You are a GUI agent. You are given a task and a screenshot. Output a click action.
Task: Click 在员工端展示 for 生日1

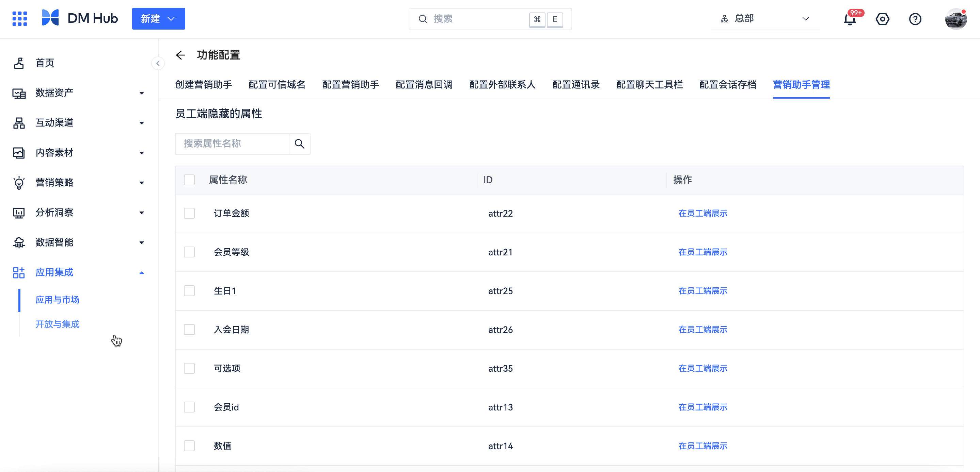[702, 291]
